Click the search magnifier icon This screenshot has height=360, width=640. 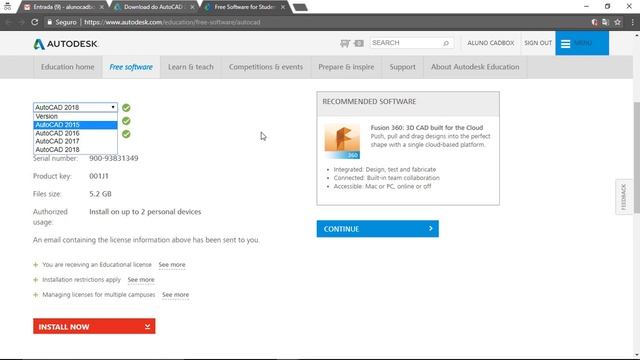pos(446,43)
